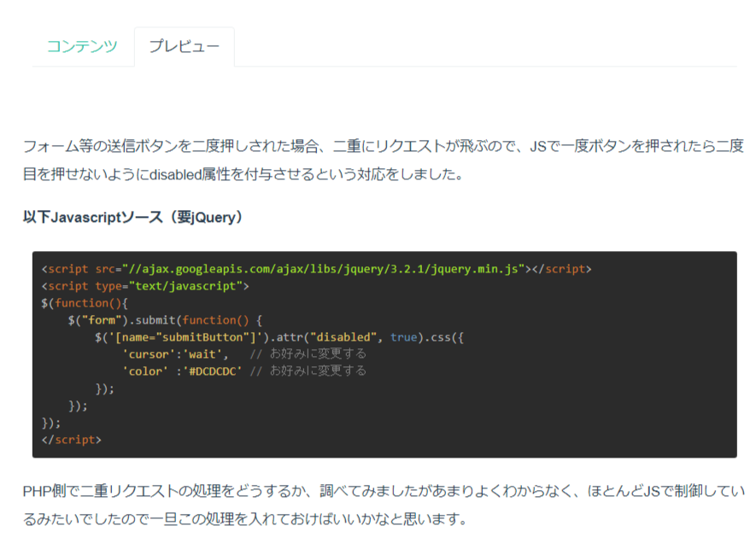Click the $(function(){ code line
This screenshot has width=756, height=549.
coord(85,303)
